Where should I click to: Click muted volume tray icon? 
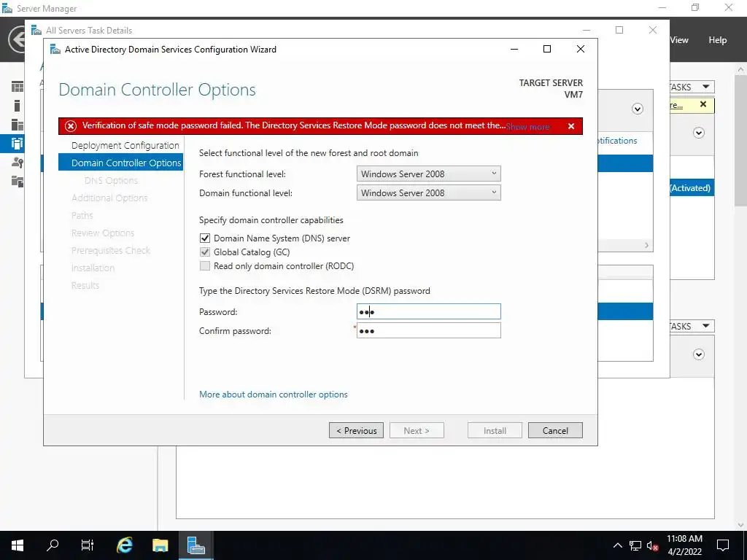(x=652, y=545)
